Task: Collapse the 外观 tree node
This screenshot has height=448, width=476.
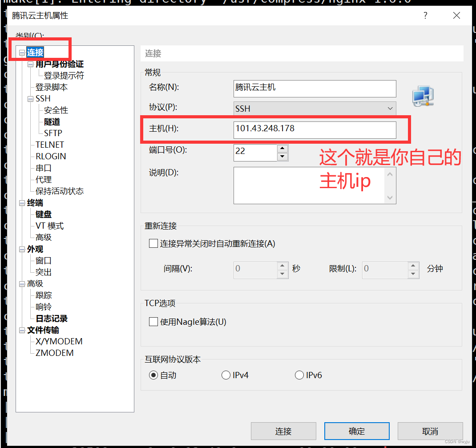Action: click(22, 250)
